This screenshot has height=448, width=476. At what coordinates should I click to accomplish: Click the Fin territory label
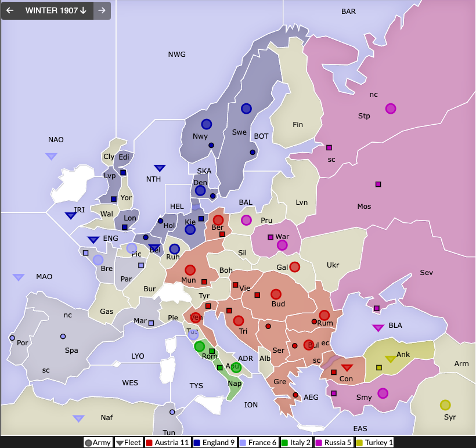(298, 124)
